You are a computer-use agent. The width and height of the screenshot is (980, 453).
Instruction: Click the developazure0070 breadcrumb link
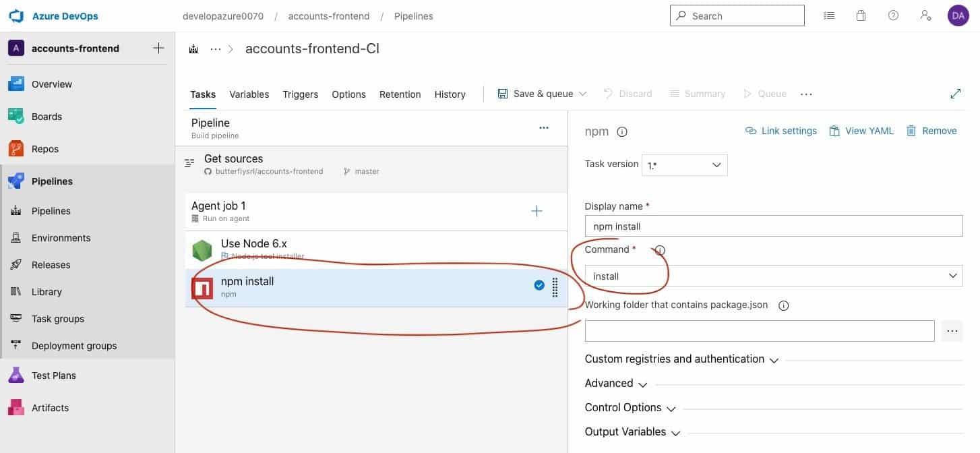click(223, 16)
